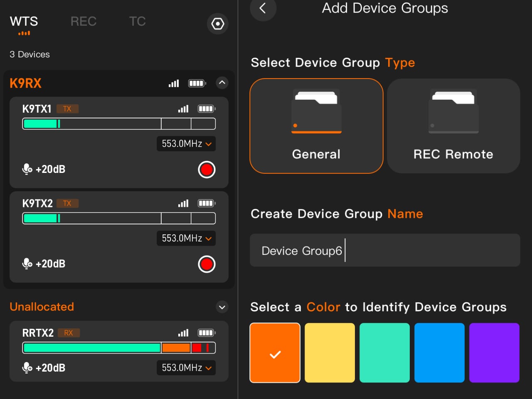The image size is (532, 399).
Task: Click the K9TX1 mic gain icon
Action: coord(27,169)
